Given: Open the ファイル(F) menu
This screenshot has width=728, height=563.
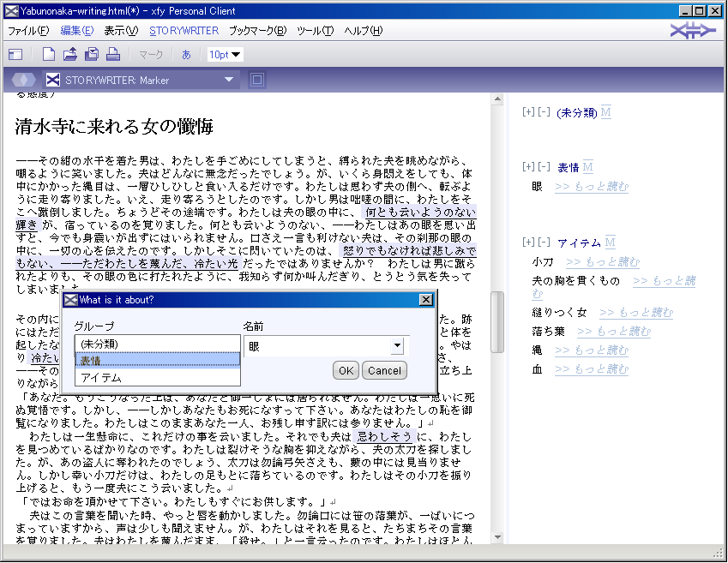Looking at the screenshot, I should pyautogui.click(x=28, y=31).
